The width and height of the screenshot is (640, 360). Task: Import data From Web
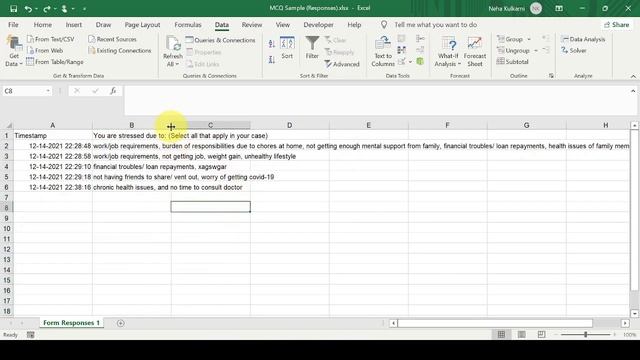point(45,51)
